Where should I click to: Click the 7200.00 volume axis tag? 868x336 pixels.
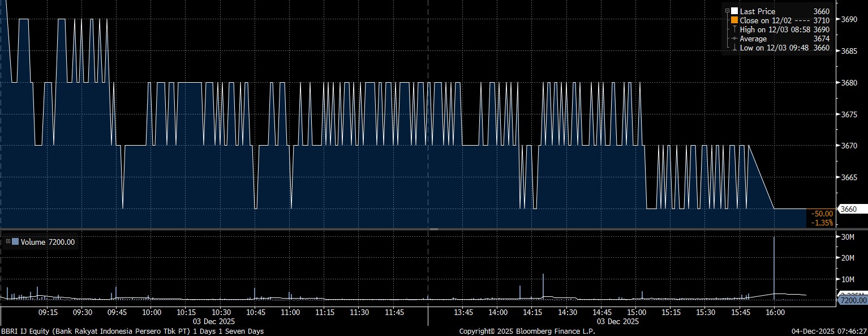pyautogui.click(x=852, y=300)
